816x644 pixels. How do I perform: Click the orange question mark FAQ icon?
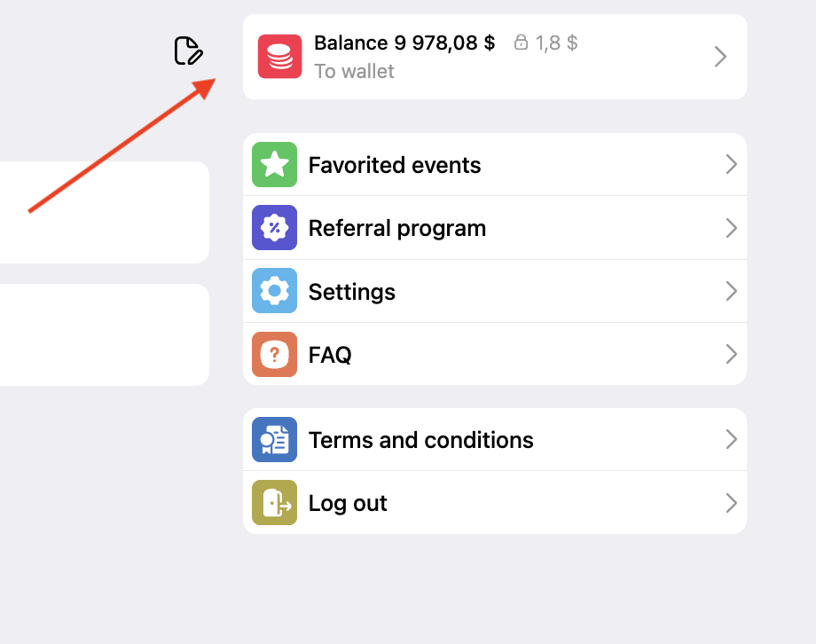pyautogui.click(x=274, y=355)
